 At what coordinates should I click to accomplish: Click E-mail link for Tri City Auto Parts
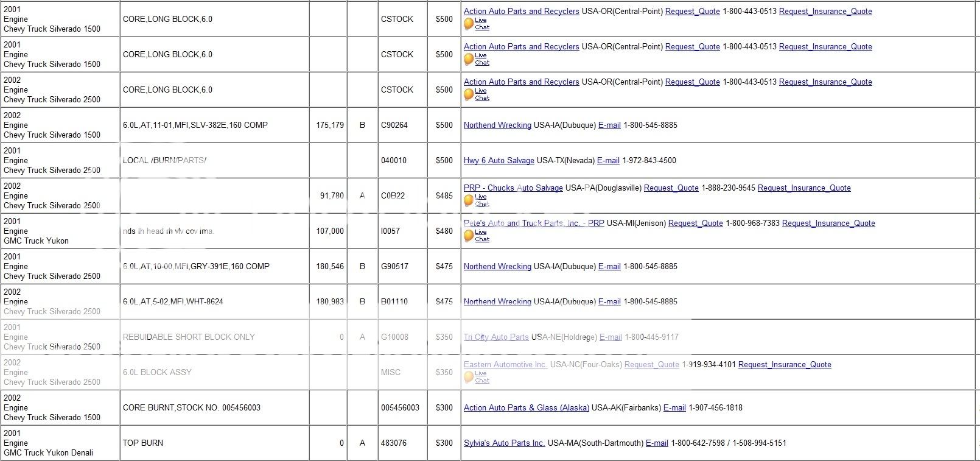click(611, 337)
